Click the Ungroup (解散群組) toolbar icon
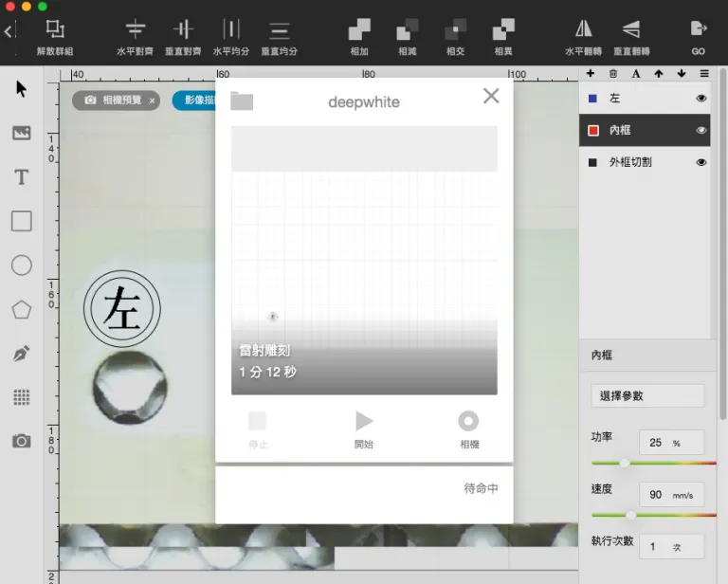Viewport: 728px width, 584px height. click(x=55, y=28)
